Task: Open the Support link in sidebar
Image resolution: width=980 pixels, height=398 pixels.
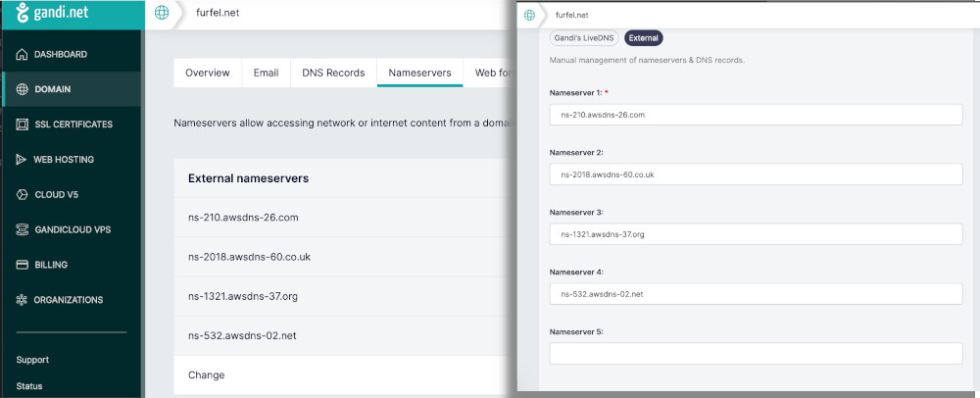Action: click(x=32, y=360)
